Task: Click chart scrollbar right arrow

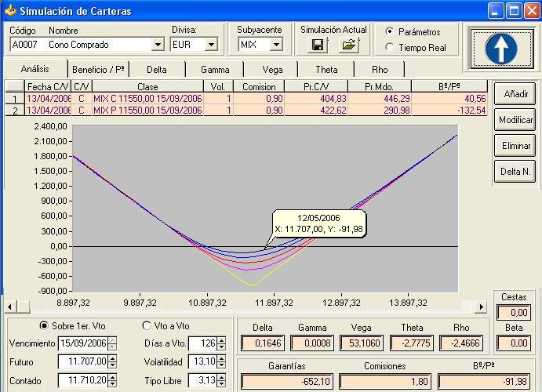Action: click(481, 307)
